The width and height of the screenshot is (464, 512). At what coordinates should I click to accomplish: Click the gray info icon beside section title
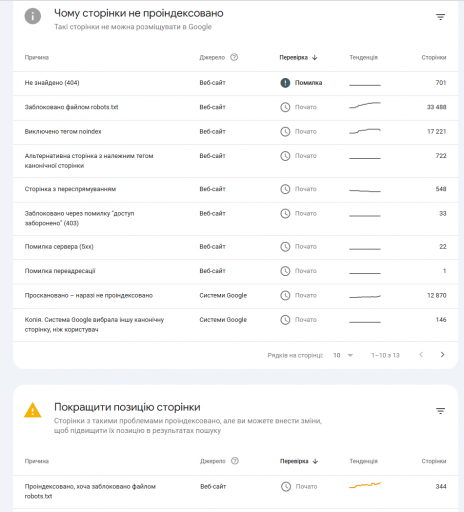[x=33, y=16]
